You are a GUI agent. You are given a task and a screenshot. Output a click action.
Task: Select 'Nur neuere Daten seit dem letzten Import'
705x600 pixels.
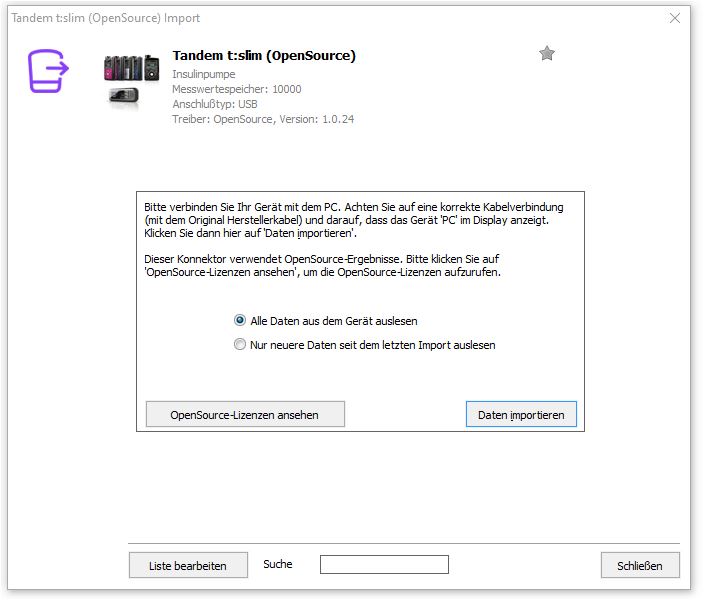click(x=365, y=345)
